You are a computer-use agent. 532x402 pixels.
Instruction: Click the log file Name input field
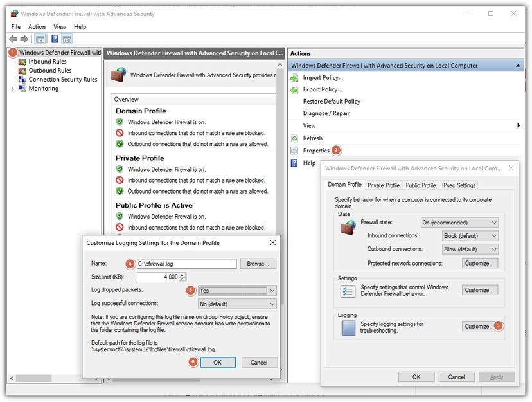[x=186, y=264]
